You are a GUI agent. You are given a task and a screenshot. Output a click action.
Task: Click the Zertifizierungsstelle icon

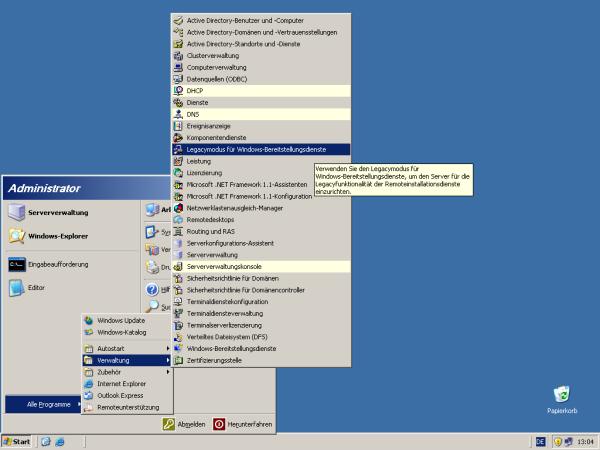pyautogui.click(x=178, y=360)
